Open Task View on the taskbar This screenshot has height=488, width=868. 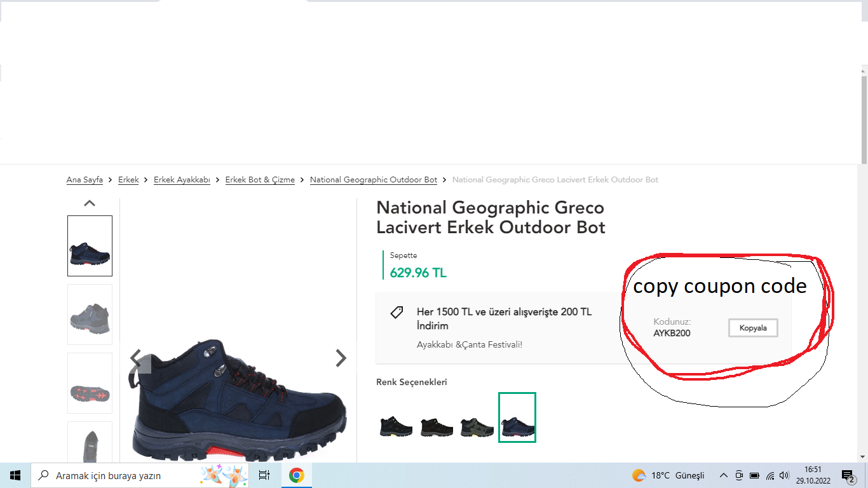[264, 475]
